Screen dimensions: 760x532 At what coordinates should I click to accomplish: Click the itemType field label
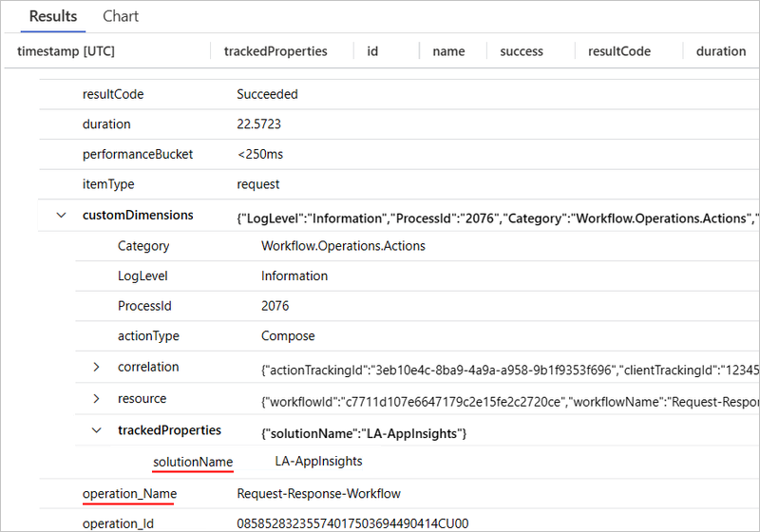[x=108, y=184]
